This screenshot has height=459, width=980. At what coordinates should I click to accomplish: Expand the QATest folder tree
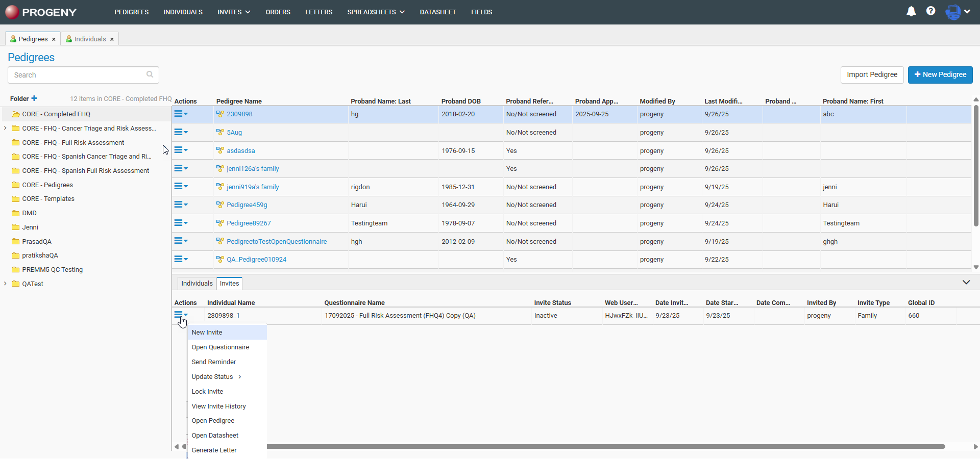point(5,284)
